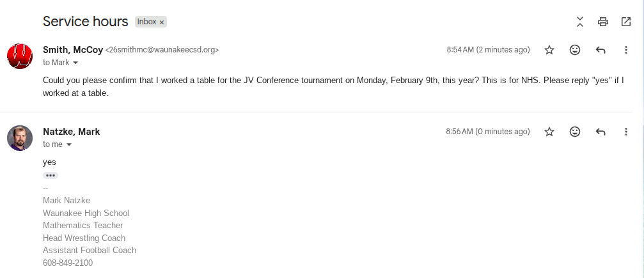Screen dimensions: 644x278
Task: Expand or collapse all messages
Action: pos(579,22)
